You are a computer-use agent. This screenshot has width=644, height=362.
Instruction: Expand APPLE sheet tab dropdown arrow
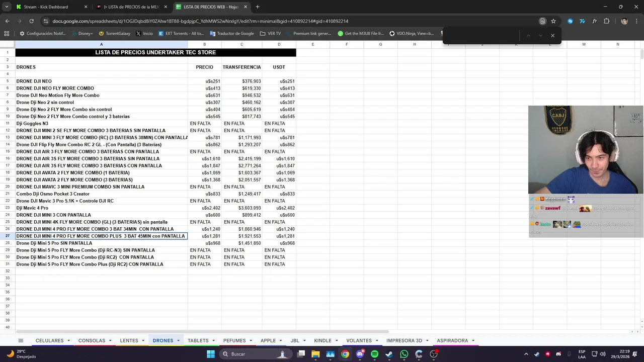(281, 341)
